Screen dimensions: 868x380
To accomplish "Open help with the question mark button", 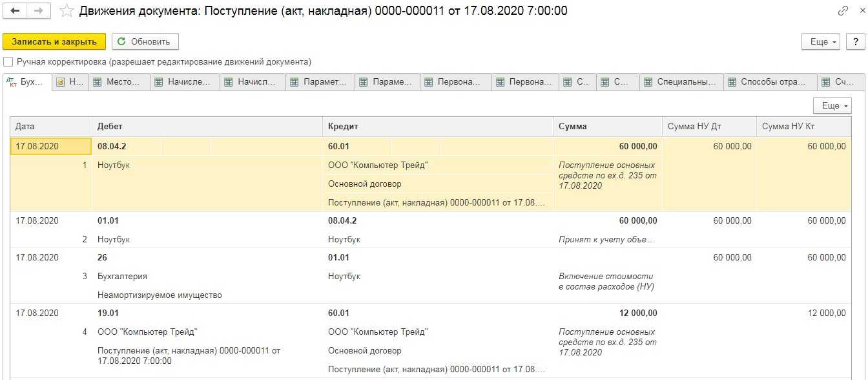I will coord(855,41).
